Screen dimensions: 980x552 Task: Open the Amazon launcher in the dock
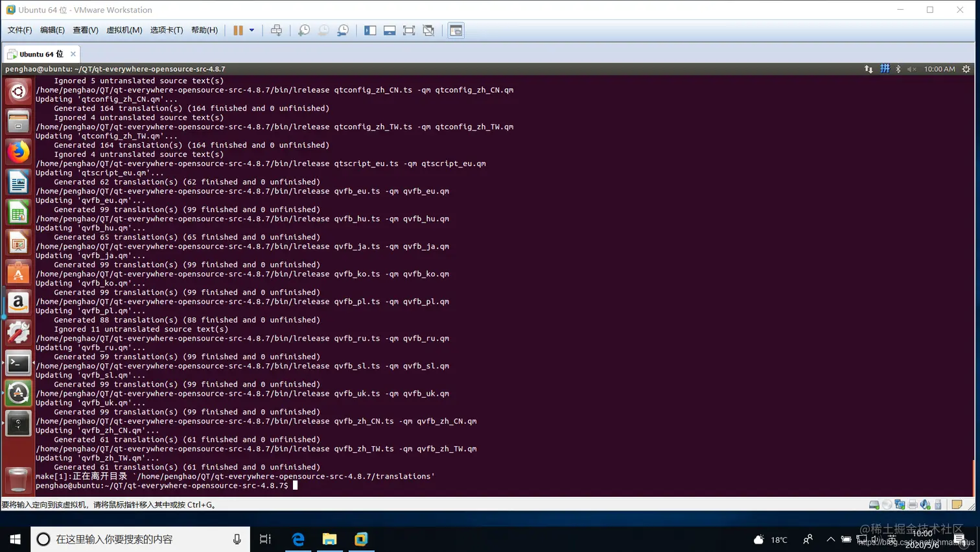pos(18,303)
